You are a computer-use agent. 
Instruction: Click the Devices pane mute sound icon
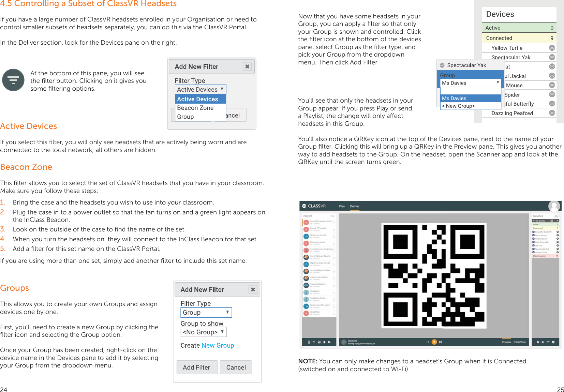tap(543, 342)
